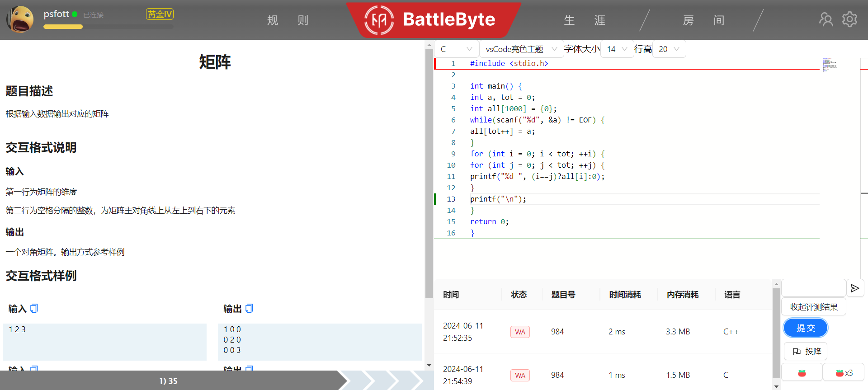Screen dimensions: 868x390
Task: Click the psfott user avatar
Action: (x=20, y=19)
